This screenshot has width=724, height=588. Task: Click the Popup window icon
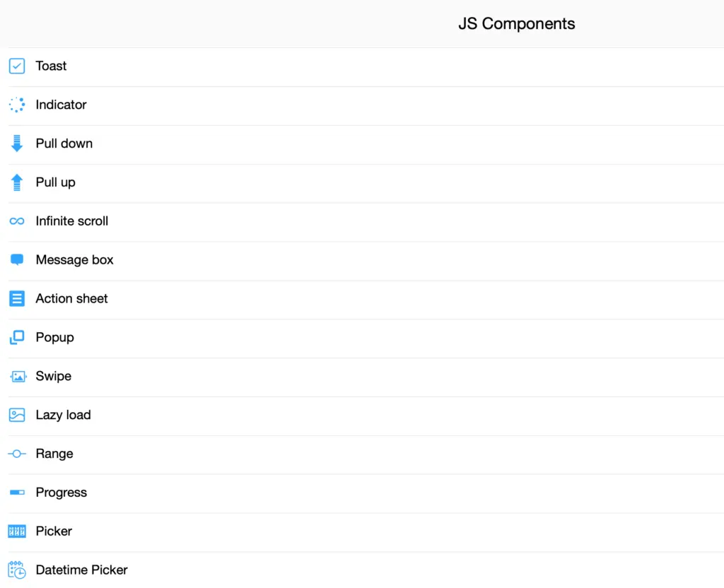coord(17,337)
